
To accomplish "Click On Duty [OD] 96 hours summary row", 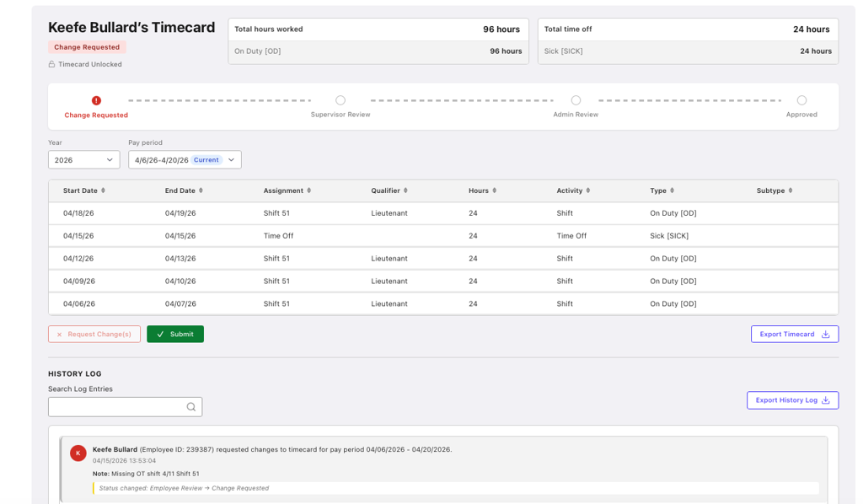I will (378, 51).
